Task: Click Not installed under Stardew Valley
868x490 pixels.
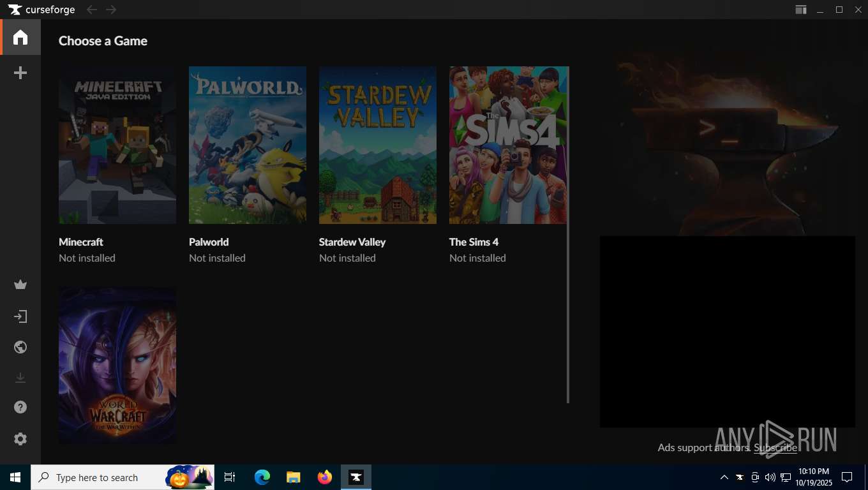Action: pos(347,258)
